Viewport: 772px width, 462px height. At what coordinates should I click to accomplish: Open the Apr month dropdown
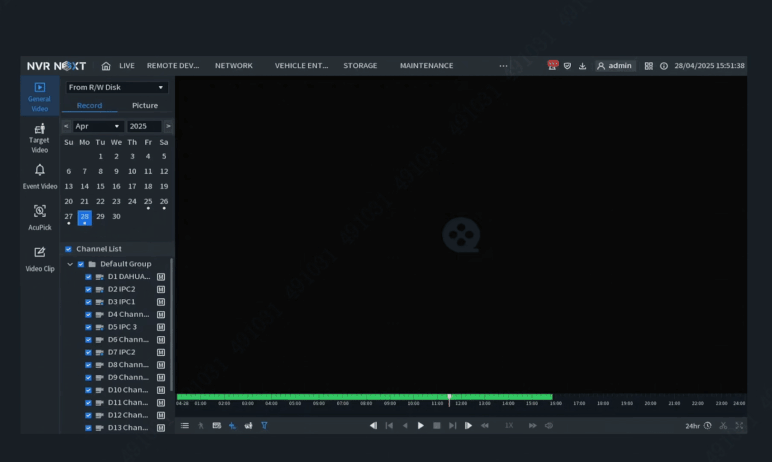tap(98, 126)
